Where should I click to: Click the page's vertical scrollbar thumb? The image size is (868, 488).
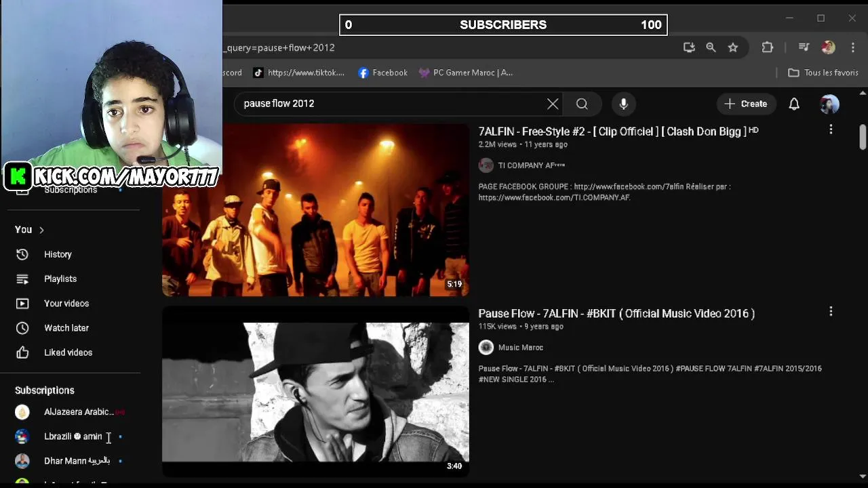click(x=863, y=137)
